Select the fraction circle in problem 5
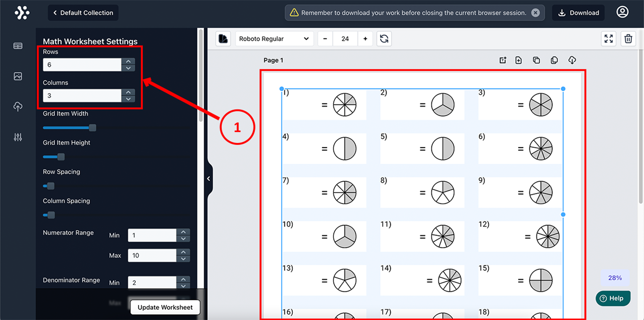Image resolution: width=644 pixels, height=320 pixels. tap(443, 149)
